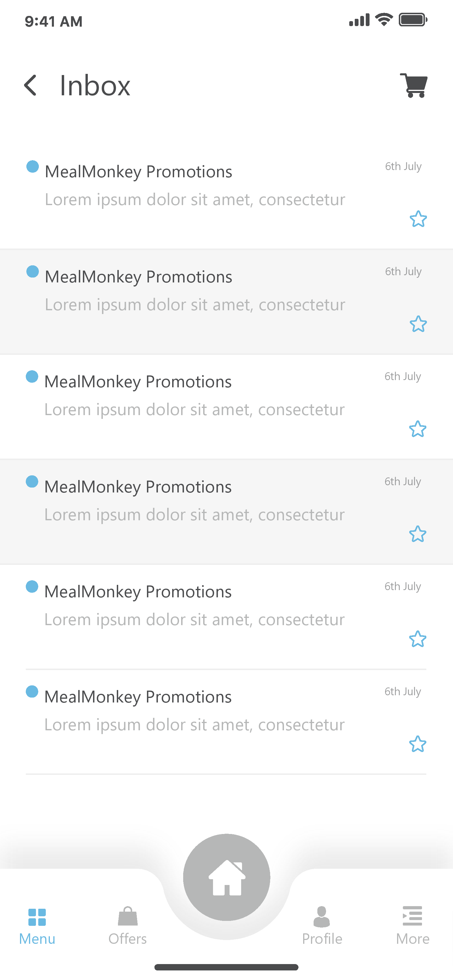Star the third MealMonkey Promotions message
The width and height of the screenshot is (453, 980).
pos(418,429)
